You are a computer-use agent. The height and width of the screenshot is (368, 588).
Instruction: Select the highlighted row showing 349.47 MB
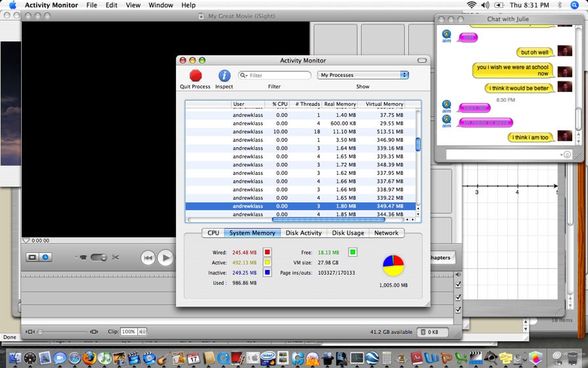point(301,206)
